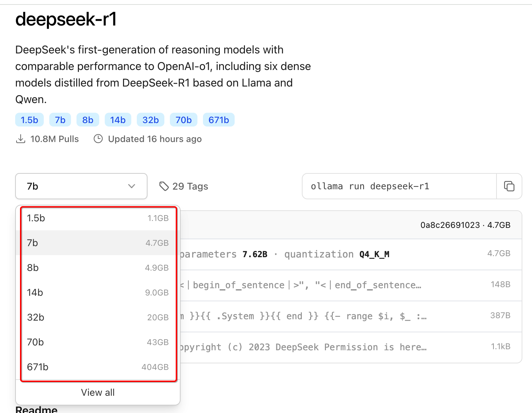
Task: Click the 148B file size value
Action: [x=500, y=284]
